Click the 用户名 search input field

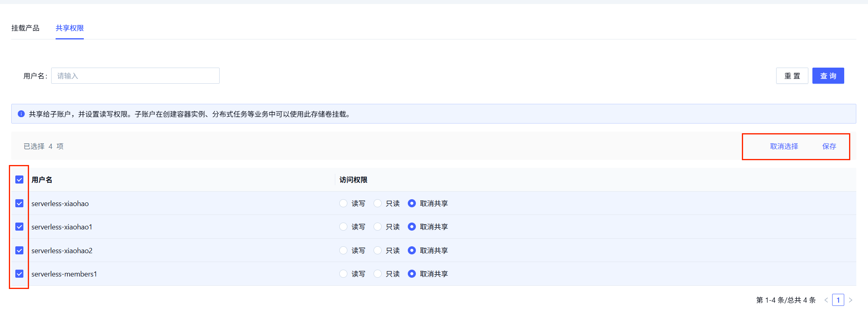click(135, 76)
